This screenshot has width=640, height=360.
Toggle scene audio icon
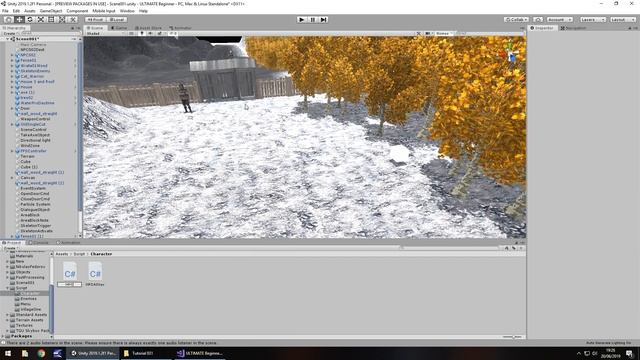pyautogui.click(x=151, y=33)
